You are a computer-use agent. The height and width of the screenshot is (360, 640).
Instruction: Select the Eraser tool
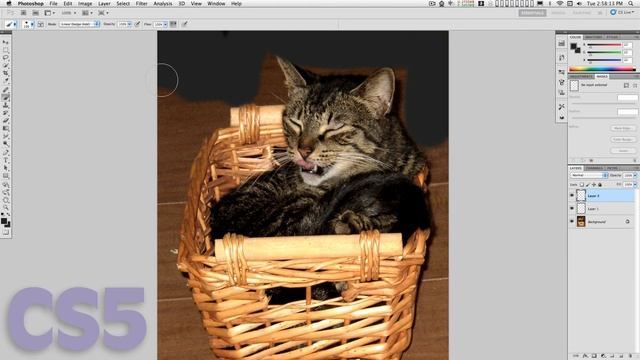(x=6, y=120)
